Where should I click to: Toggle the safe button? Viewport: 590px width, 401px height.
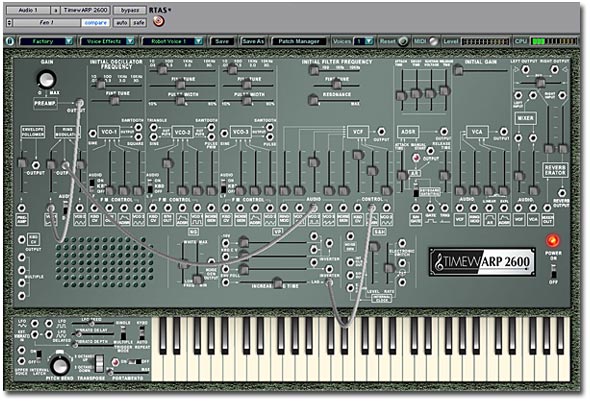[139, 23]
